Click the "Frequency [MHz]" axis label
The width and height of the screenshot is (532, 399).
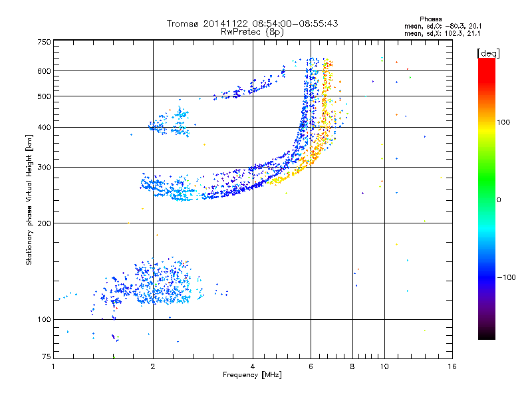pyautogui.click(x=252, y=375)
